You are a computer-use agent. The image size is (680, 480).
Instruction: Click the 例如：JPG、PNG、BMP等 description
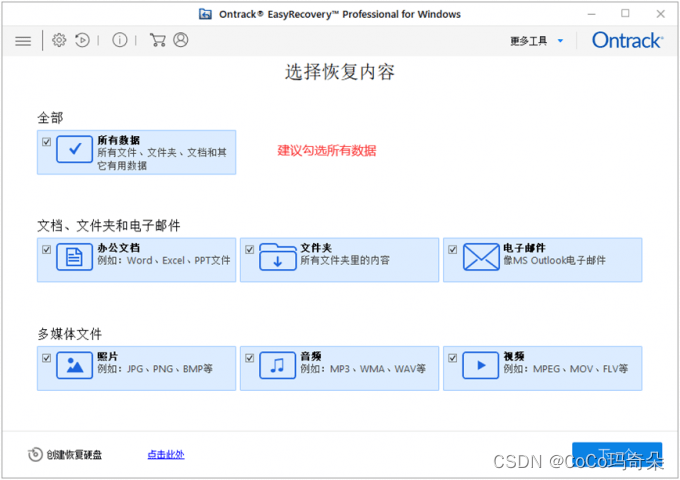point(155,369)
